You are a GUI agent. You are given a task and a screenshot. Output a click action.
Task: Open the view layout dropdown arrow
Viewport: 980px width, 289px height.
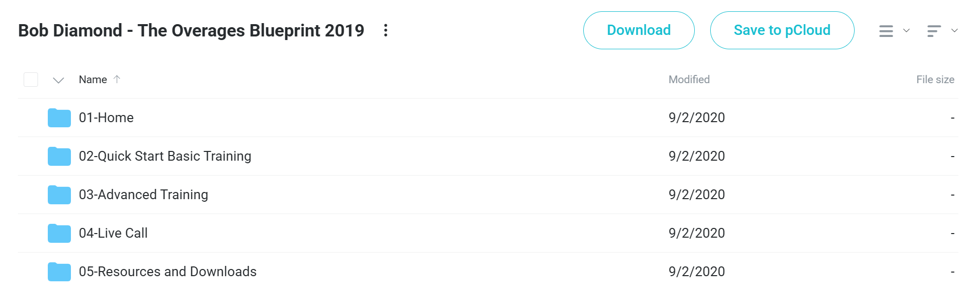click(x=907, y=31)
